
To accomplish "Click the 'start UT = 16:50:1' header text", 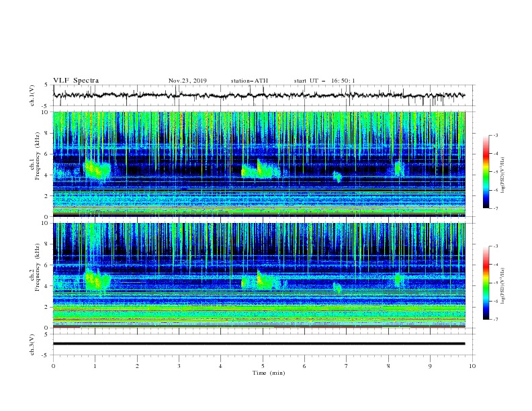I will 324,81.
